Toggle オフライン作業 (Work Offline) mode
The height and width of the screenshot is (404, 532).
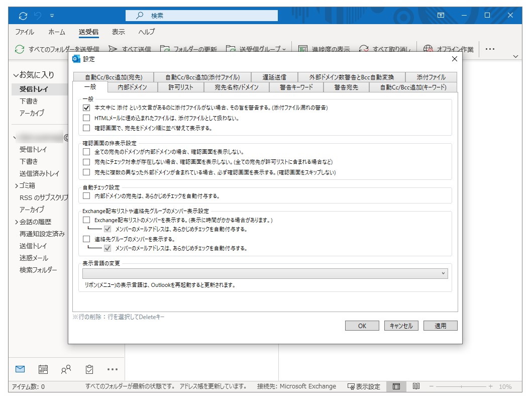click(429, 49)
